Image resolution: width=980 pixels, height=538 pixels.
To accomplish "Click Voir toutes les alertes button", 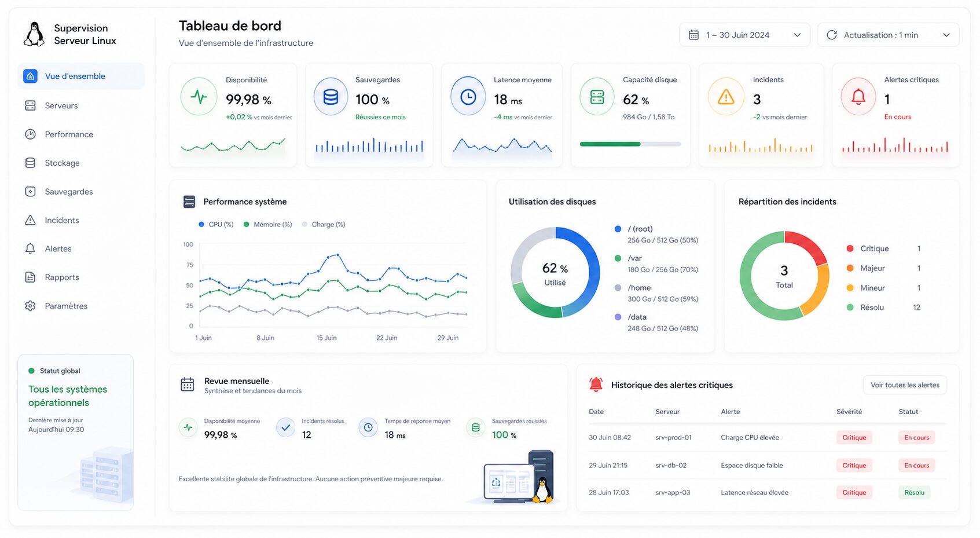I will pos(905,385).
